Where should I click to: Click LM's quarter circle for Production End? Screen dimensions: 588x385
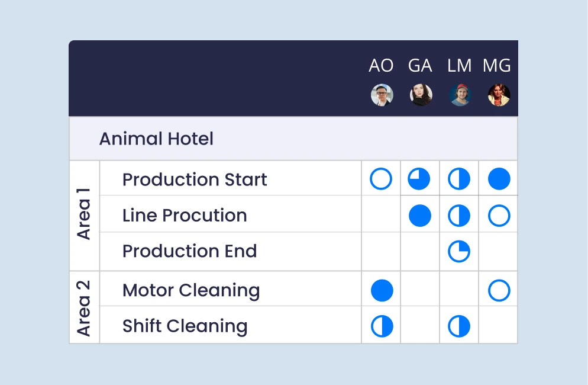459,251
